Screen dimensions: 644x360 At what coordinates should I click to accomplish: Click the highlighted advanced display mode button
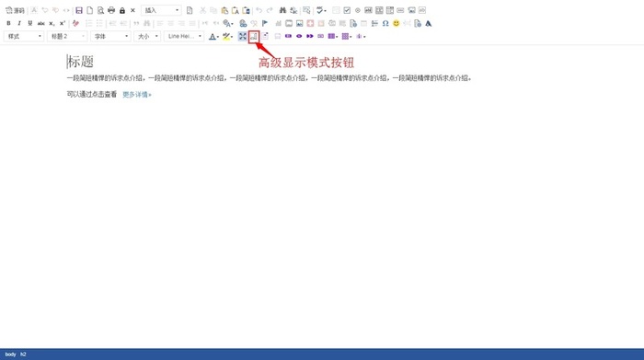254,37
